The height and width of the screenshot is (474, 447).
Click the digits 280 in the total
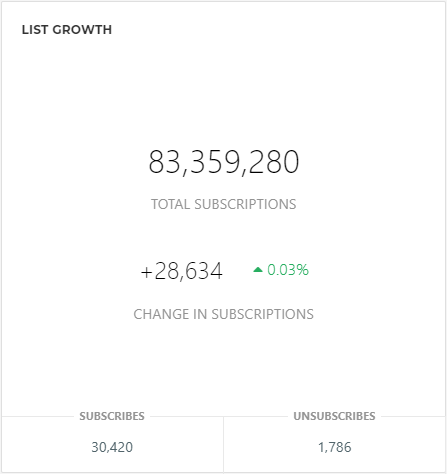point(274,162)
